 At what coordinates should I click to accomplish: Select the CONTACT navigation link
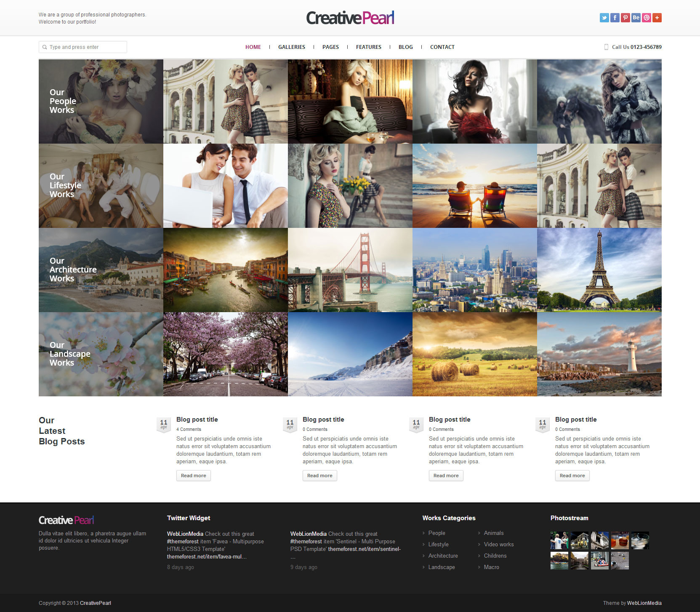pyautogui.click(x=442, y=47)
